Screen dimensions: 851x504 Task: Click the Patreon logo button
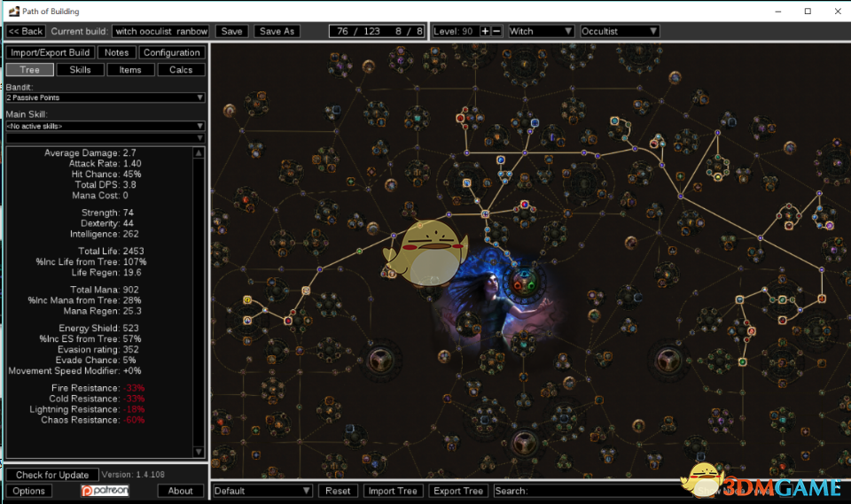[105, 491]
